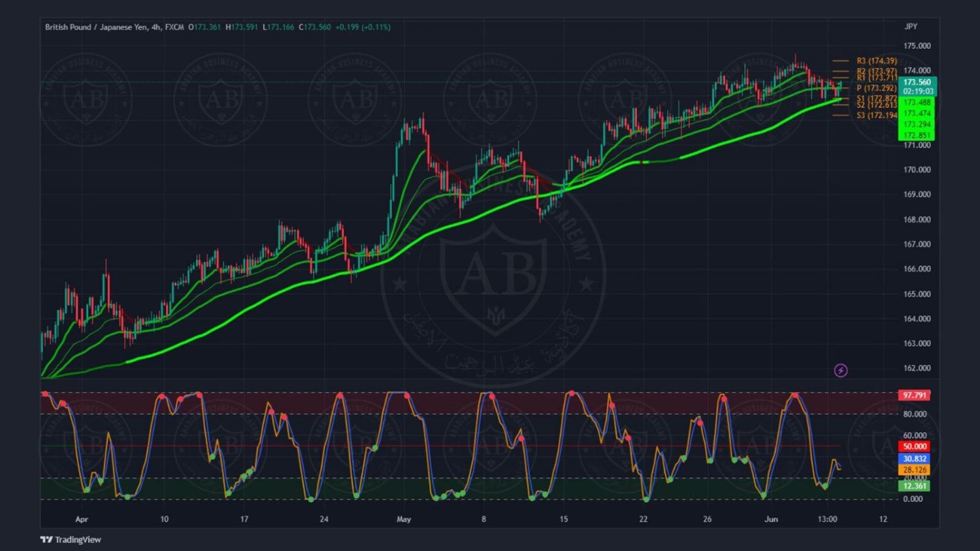The image size is (980, 551).
Task: Click 0.000 on the oscillator scale
Action: [913, 499]
